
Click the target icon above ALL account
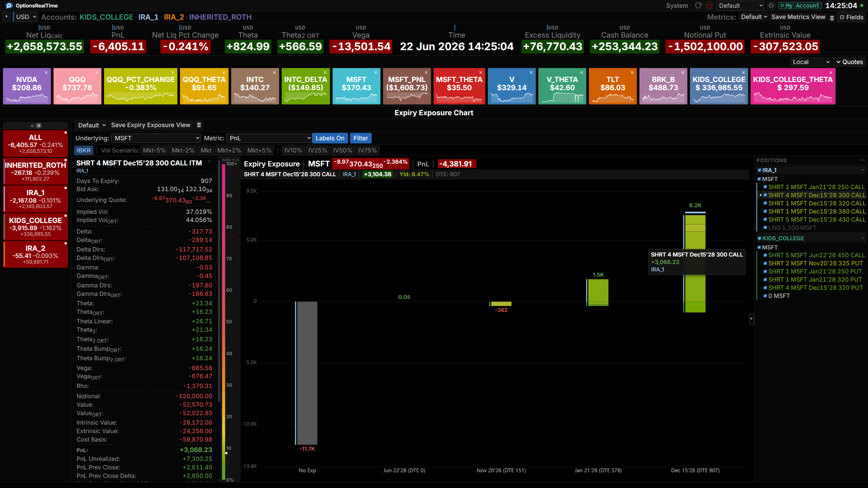click(39, 126)
